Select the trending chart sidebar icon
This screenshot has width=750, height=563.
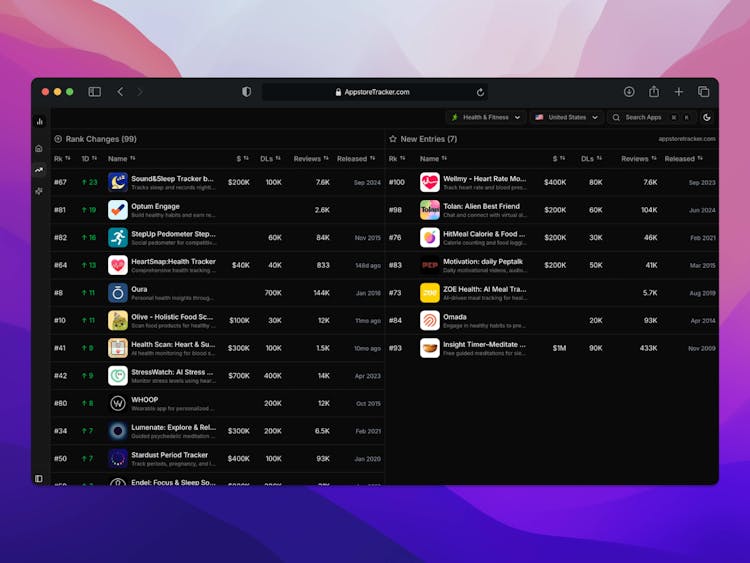click(39, 169)
